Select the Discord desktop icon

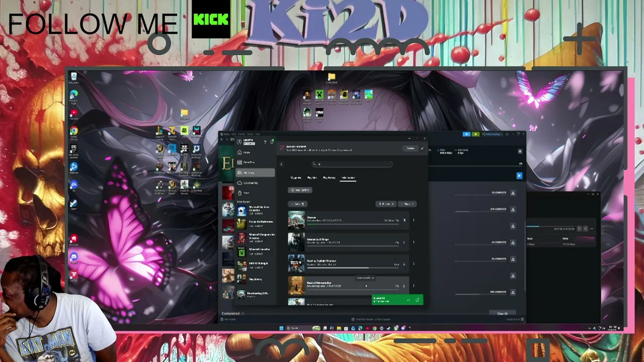click(x=73, y=259)
